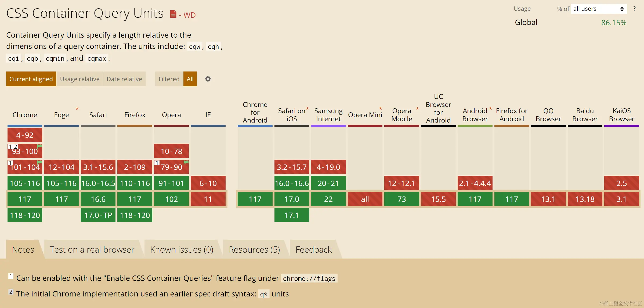
Task: Open the percent of all users dropdown
Action: 598,8
